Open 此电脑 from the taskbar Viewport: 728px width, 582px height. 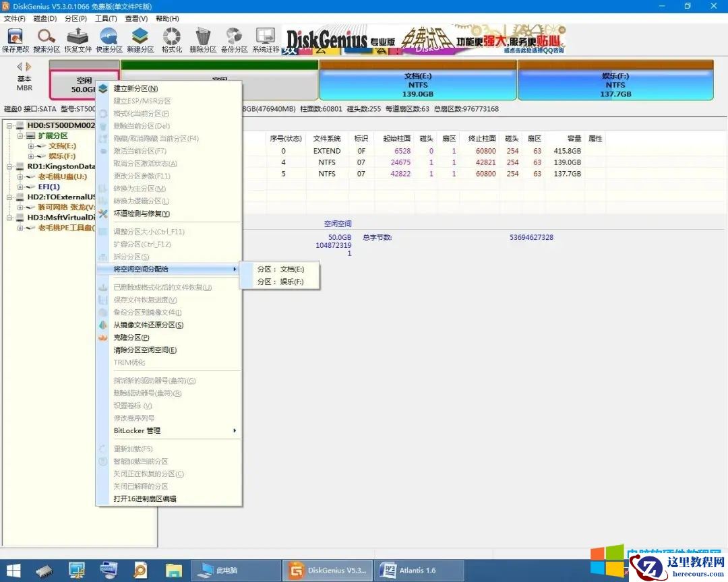235,571
